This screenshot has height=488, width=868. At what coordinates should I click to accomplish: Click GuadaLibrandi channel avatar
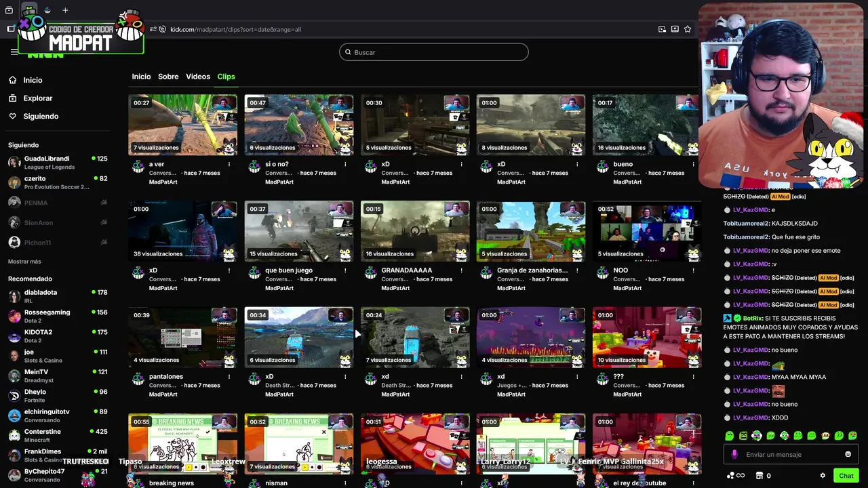[14, 163]
